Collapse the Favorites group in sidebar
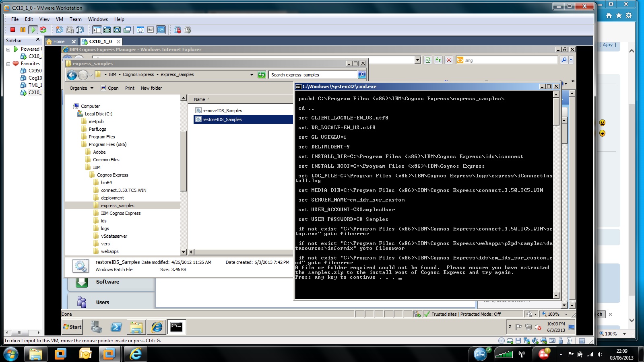Viewport: 644px width, 362px height. pos(8,64)
